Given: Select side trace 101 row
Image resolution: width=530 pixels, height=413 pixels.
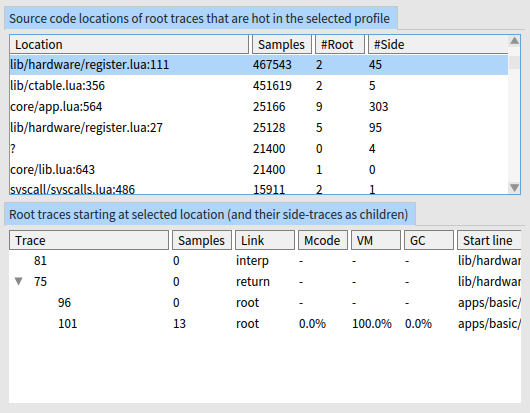Looking at the screenshot, I should pos(265,323).
